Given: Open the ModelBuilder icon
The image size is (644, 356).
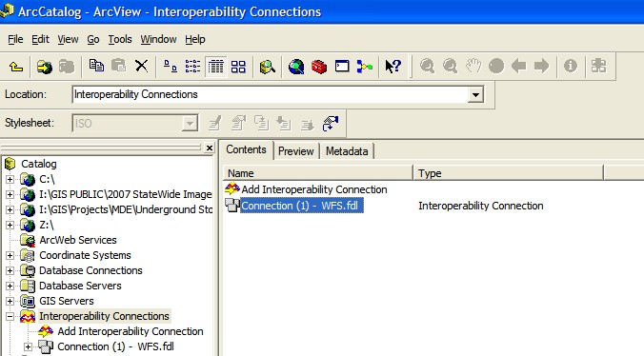Looking at the screenshot, I should tap(364, 66).
